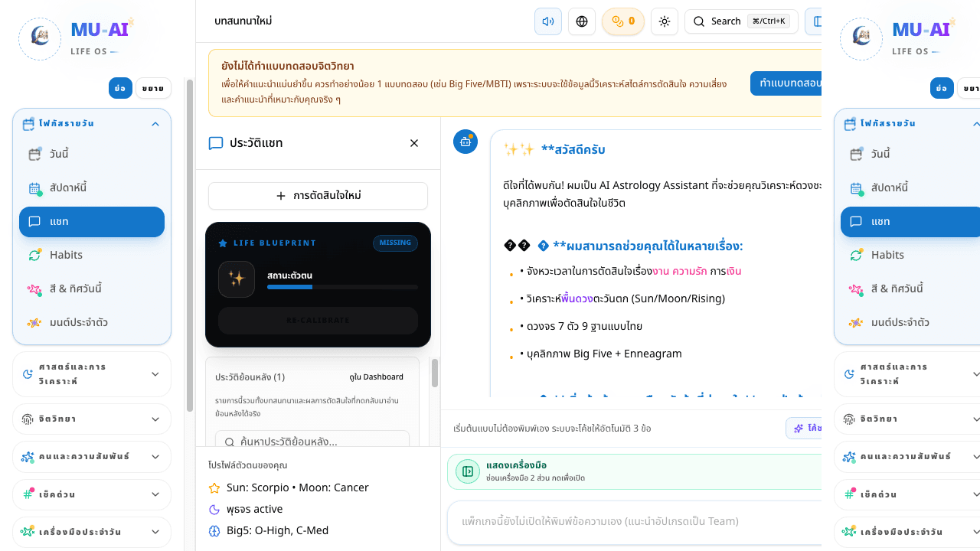Click the hashtag icon of เช็คด่วน in left sidebar
The height and width of the screenshot is (551, 980).
click(x=28, y=494)
